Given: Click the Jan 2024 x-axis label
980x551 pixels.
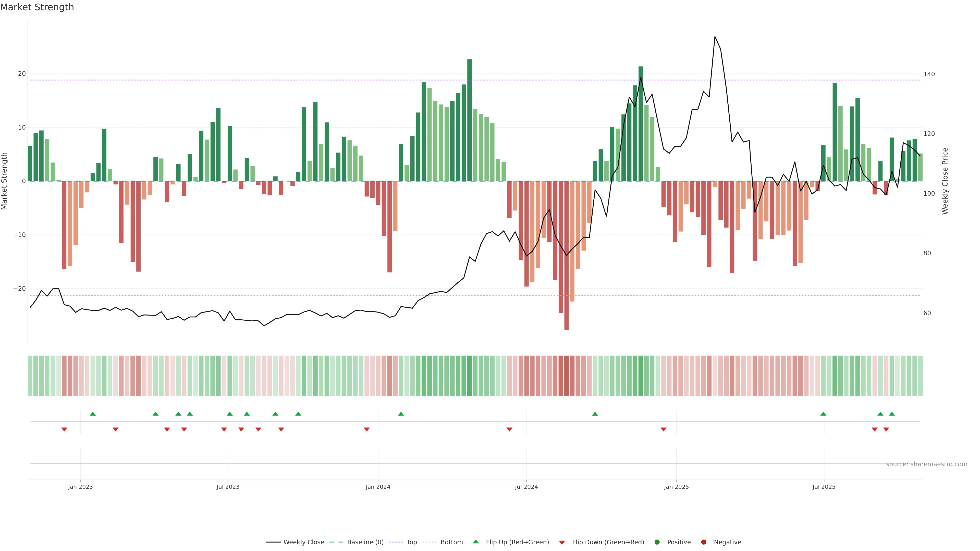Looking at the screenshot, I should pos(378,487).
